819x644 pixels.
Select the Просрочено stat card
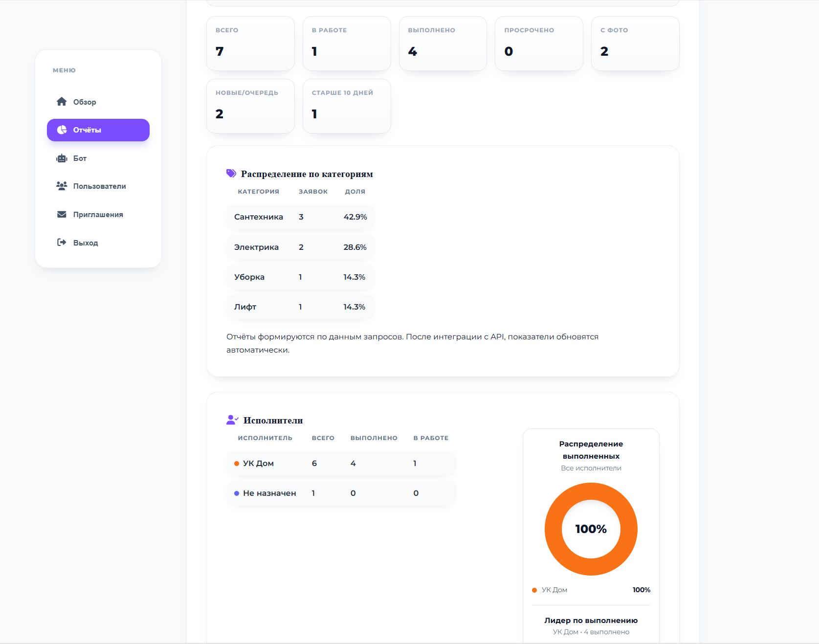(539, 44)
